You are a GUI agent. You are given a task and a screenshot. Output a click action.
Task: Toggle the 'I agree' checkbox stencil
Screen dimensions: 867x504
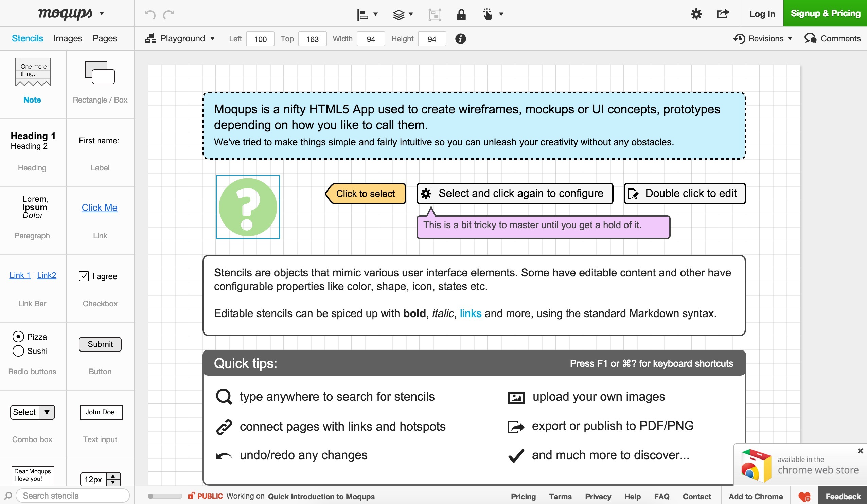click(x=84, y=276)
